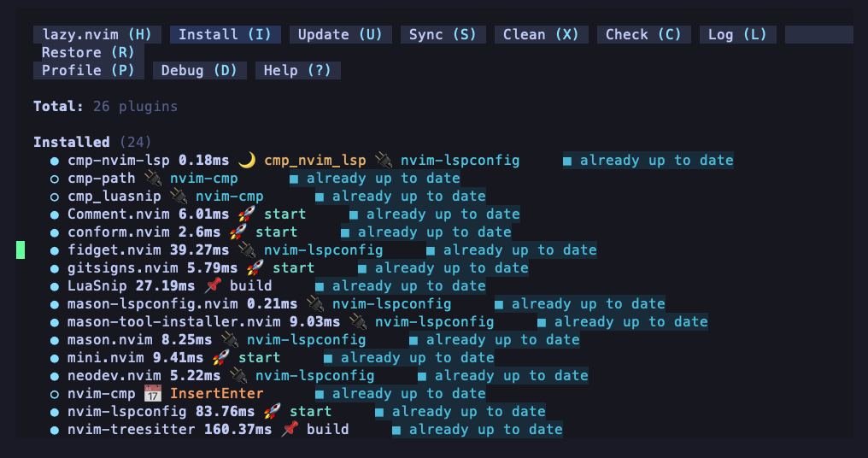
Task: Click the 'Installed (24)' section header
Action: (92, 143)
